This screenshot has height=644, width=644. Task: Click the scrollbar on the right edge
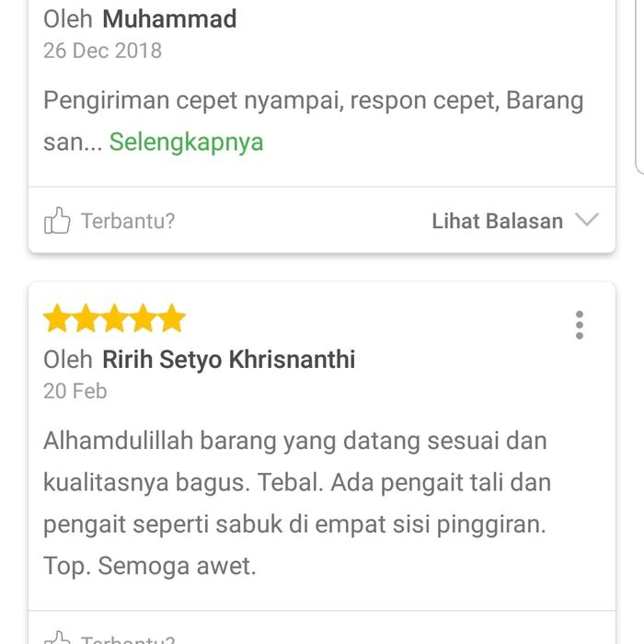pyautogui.click(x=639, y=83)
